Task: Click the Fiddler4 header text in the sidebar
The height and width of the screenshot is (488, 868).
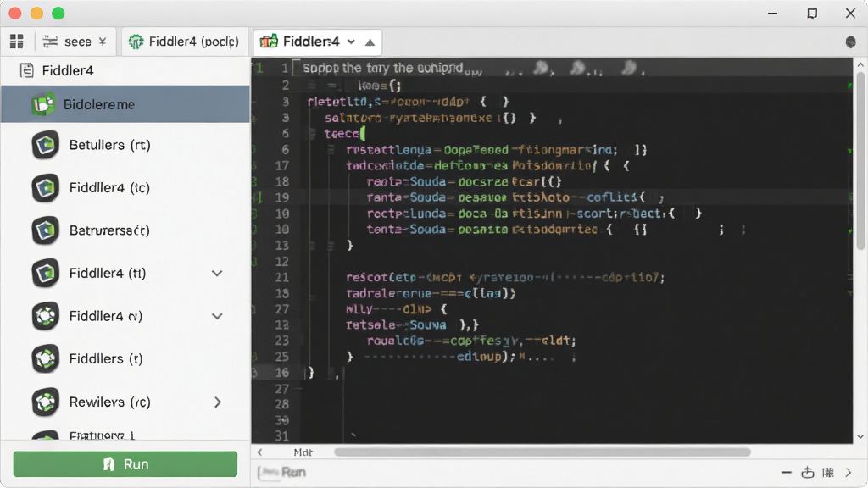Action: point(68,71)
